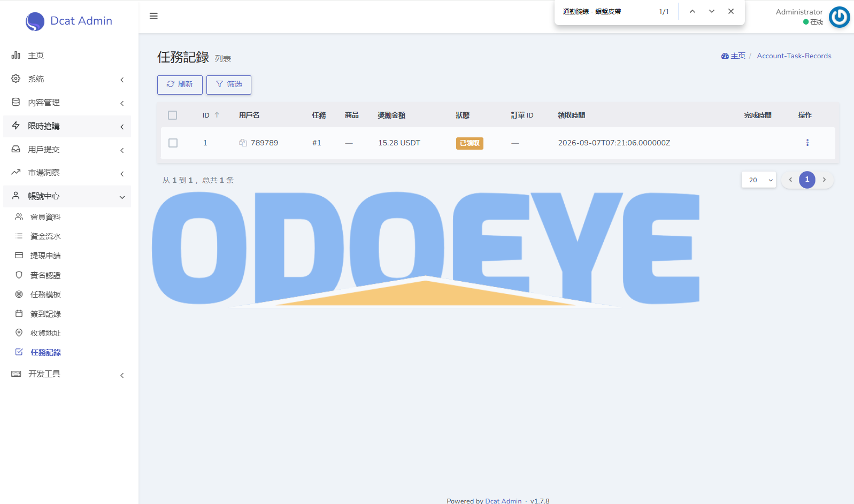The width and height of the screenshot is (854, 504).
Task: Click the Dcat Admin footer link
Action: click(503, 501)
